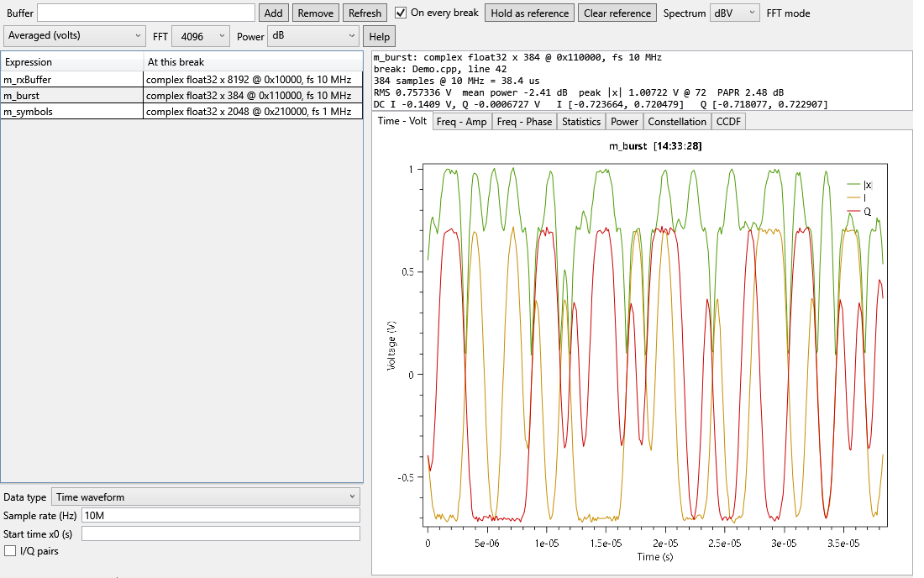Screen dimensions: 924x578
Task: Select the m_symbols expression row
Action: 181,112
